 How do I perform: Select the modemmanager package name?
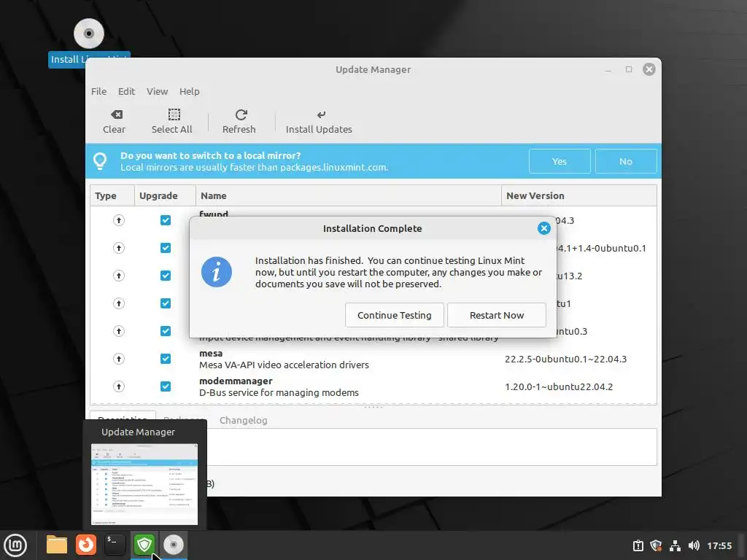(x=236, y=381)
